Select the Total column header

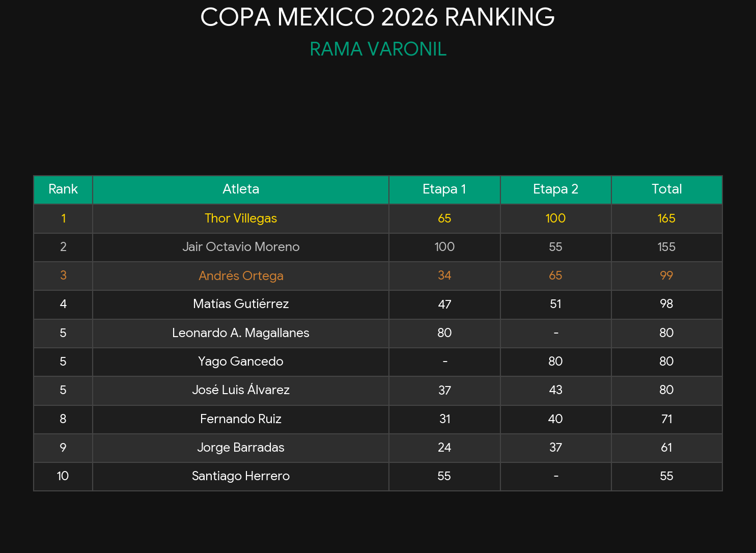[x=666, y=189]
